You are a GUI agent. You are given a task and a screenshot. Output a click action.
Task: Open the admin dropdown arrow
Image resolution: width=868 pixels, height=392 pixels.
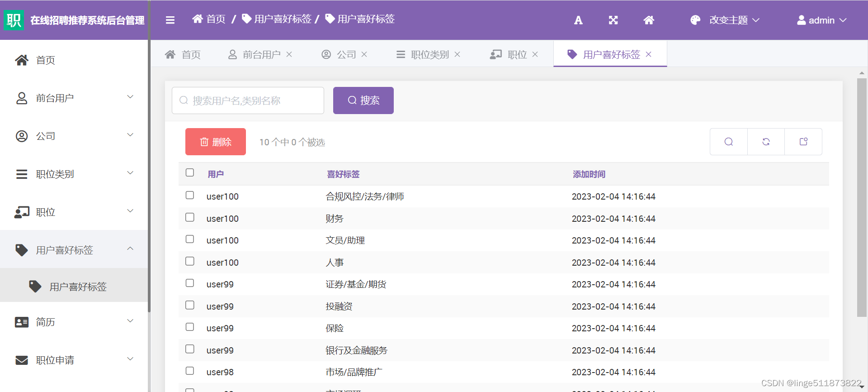(x=843, y=20)
